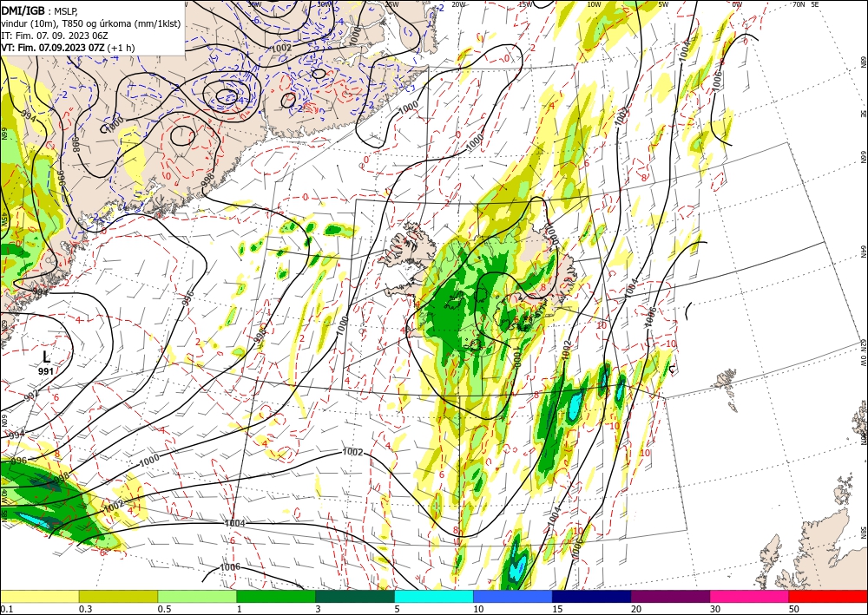Screen dimensions: 868x615
Task: Pick the blue 10–15 legend swatch
Action: pyautogui.click(x=513, y=596)
